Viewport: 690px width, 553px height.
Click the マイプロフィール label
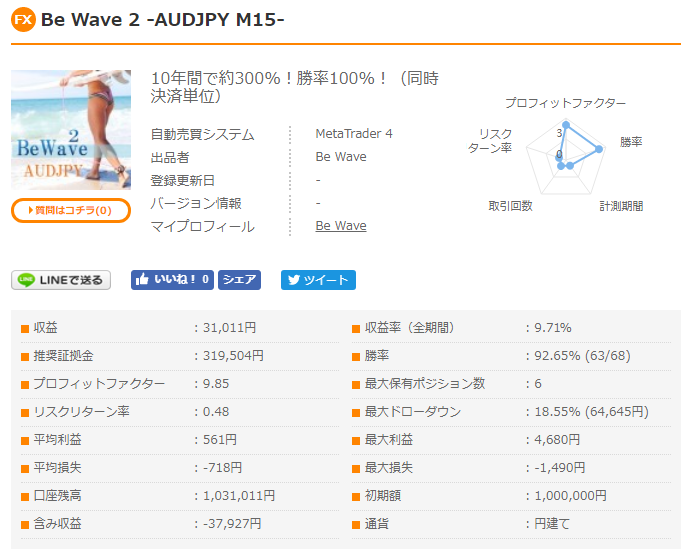tap(202, 226)
